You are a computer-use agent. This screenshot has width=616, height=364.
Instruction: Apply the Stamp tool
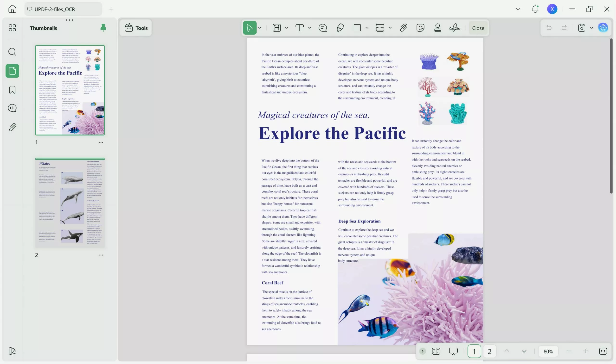tap(437, 28)
